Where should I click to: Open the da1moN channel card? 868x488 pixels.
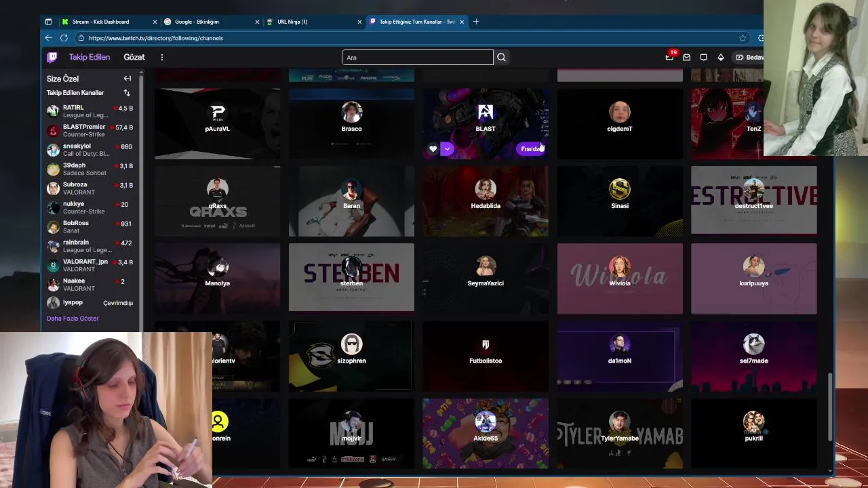tap(620, 357)
